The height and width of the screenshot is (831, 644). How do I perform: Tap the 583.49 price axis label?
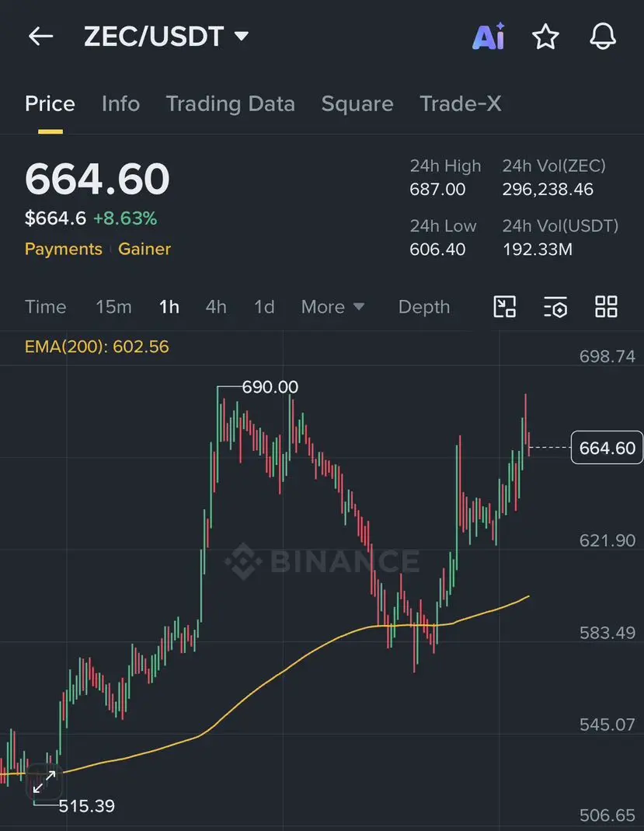click(607, 633)
